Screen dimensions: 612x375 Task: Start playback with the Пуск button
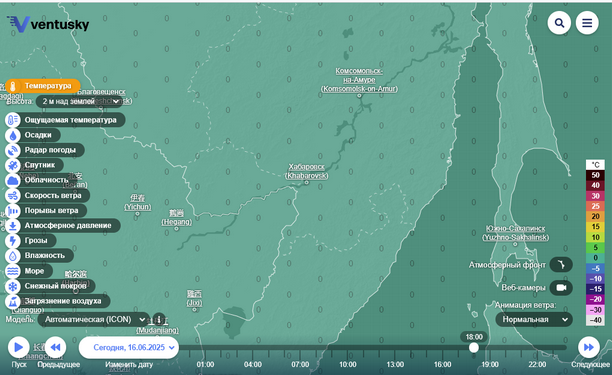(x=18, y=347)
